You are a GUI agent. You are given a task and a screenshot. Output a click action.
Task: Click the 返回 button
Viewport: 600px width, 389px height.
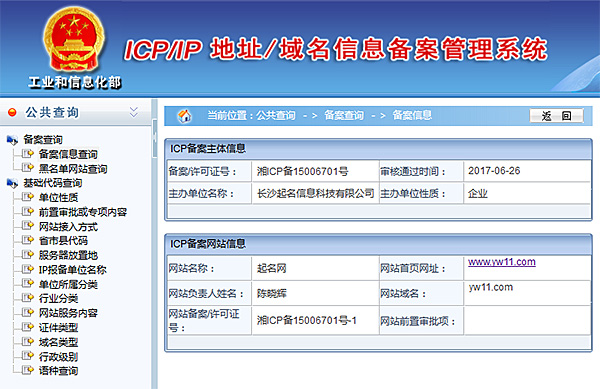point(556,116)
